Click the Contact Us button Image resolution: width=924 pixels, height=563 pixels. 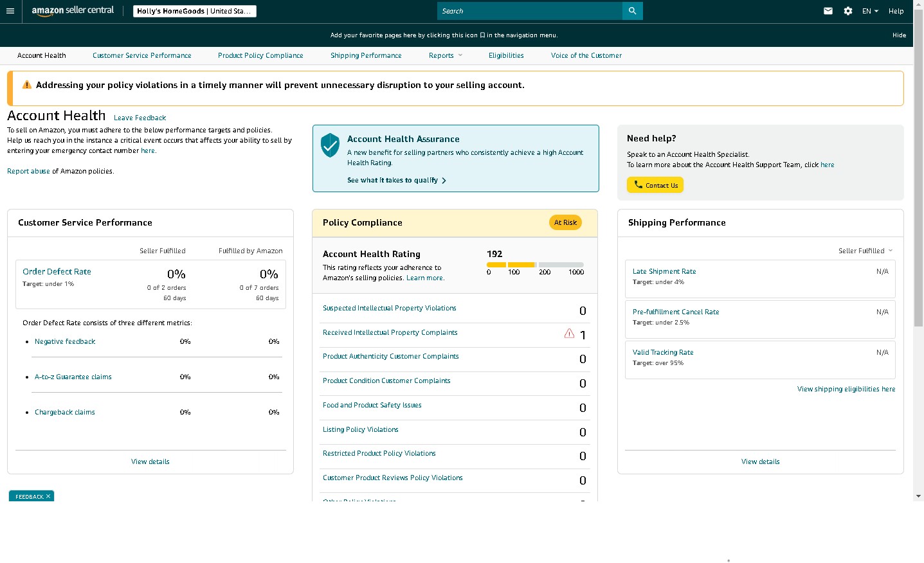(655, 185)
